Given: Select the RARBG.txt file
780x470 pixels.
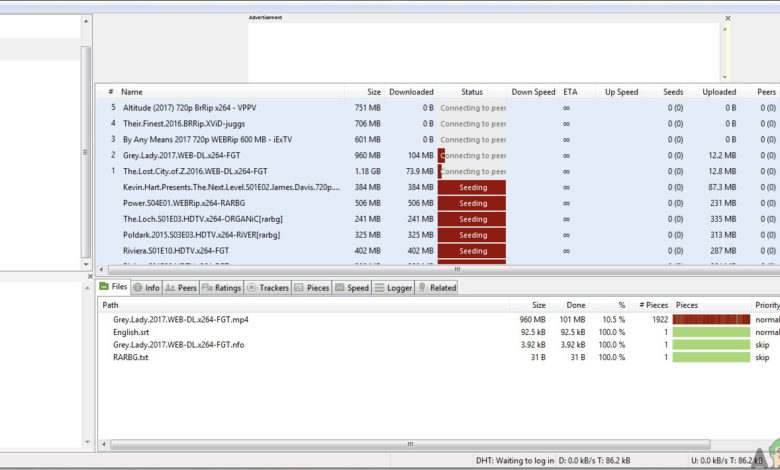Looking at the screenshot, I should click(130, 357).
